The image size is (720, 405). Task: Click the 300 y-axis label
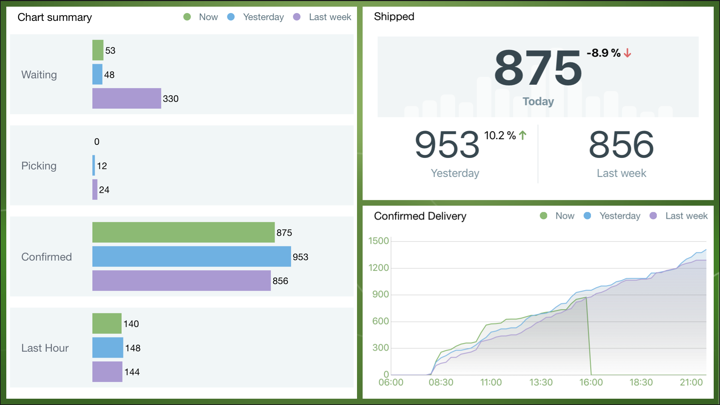tap(381, 348)
